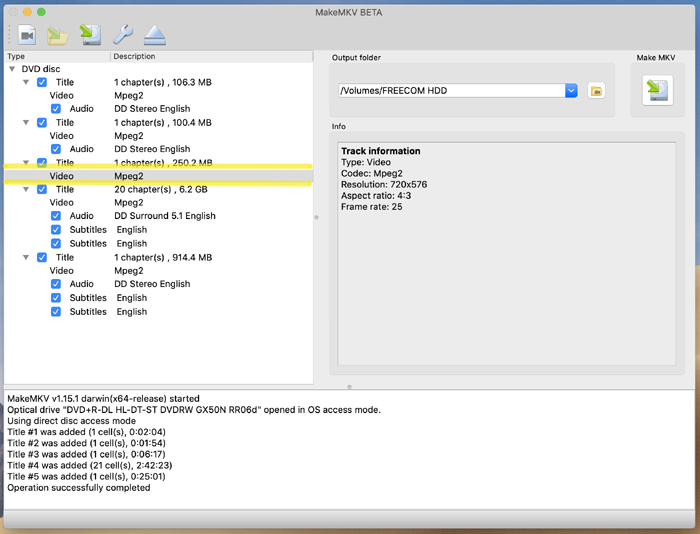Open video file toolbar icon
Image resolution: width=700 pixels, height=534 pixels.
27,35
